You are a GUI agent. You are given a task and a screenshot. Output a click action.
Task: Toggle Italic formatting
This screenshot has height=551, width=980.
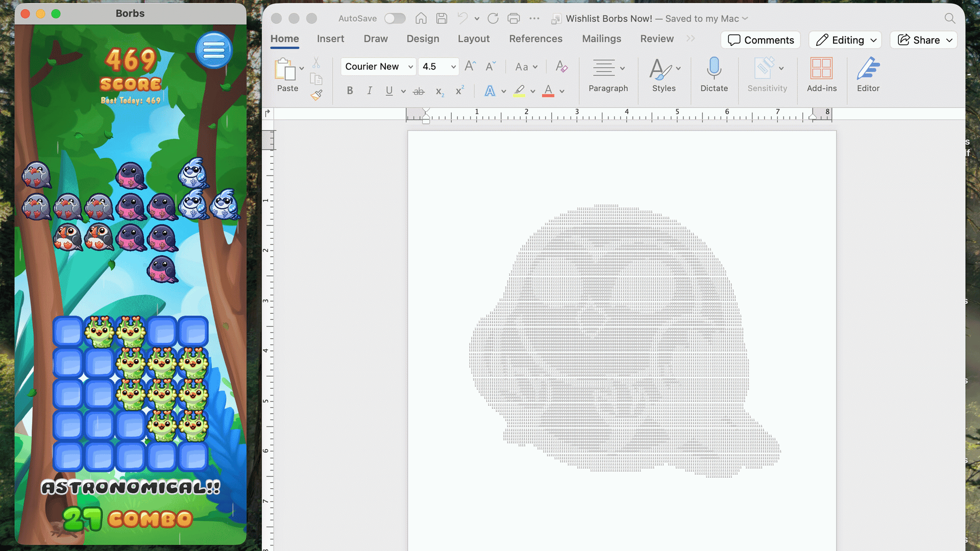pyautogui.click(x=370, y=91)
